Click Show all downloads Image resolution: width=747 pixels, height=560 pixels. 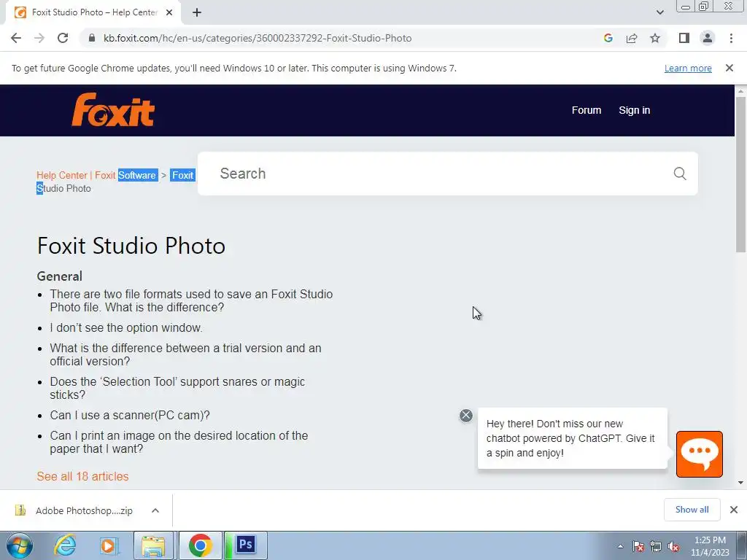click(692, 510)
